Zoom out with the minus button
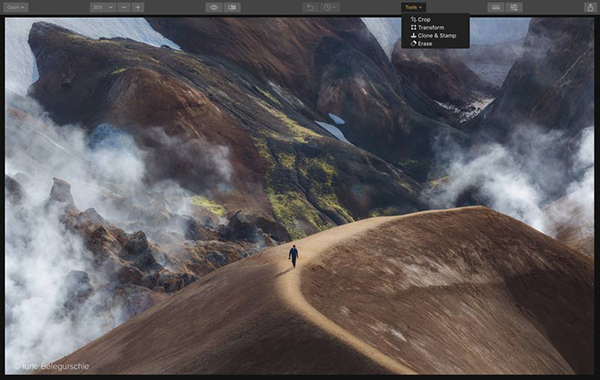Viewport: 600px width, 380px height. click(124, 7)
